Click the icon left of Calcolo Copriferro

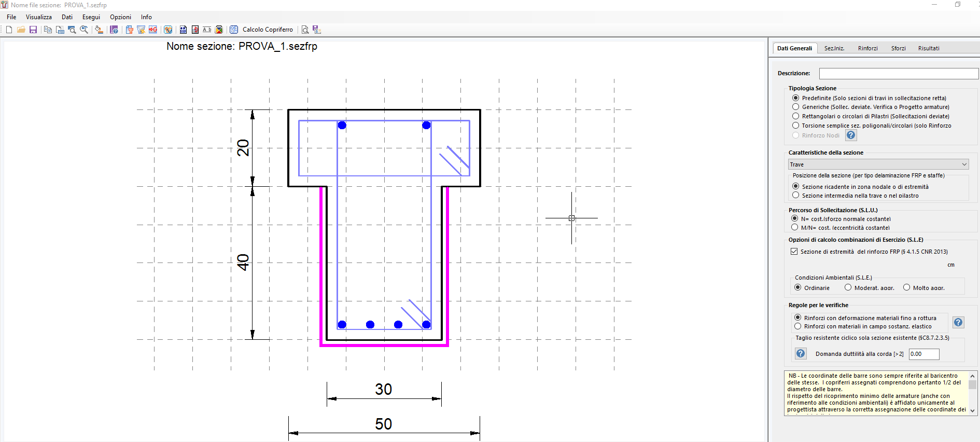[x=234, y=30]
